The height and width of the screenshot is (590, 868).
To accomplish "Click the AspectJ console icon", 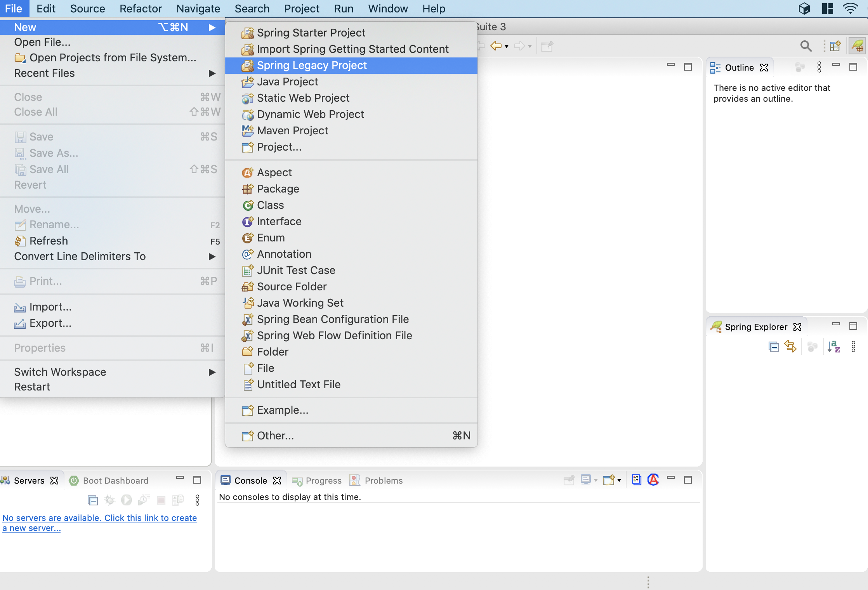I will (653, 480).
